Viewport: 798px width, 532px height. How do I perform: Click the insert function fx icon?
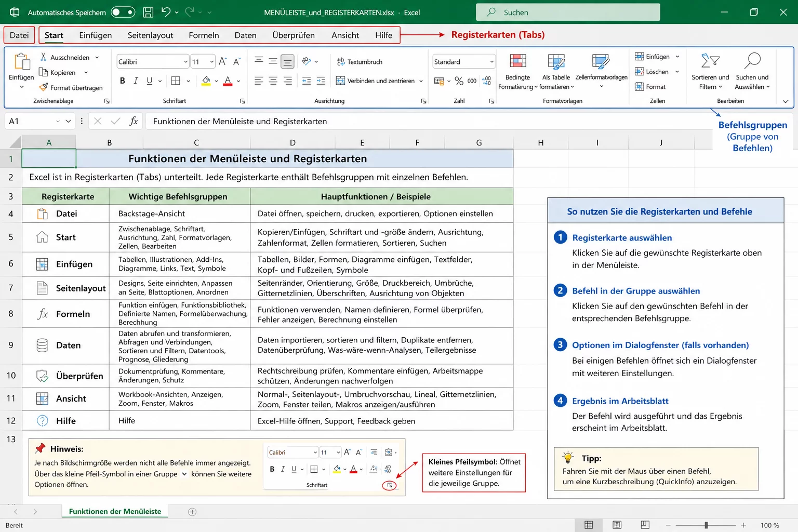(134, 121)
